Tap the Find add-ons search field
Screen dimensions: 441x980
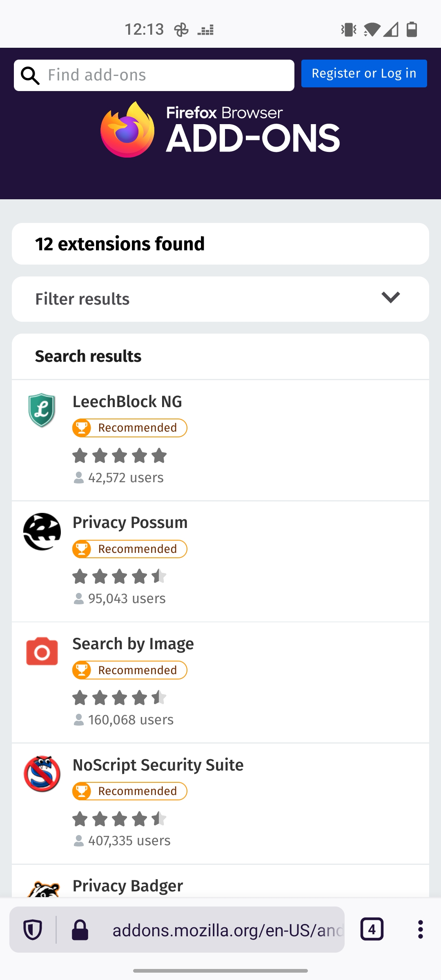pos(163,75)
